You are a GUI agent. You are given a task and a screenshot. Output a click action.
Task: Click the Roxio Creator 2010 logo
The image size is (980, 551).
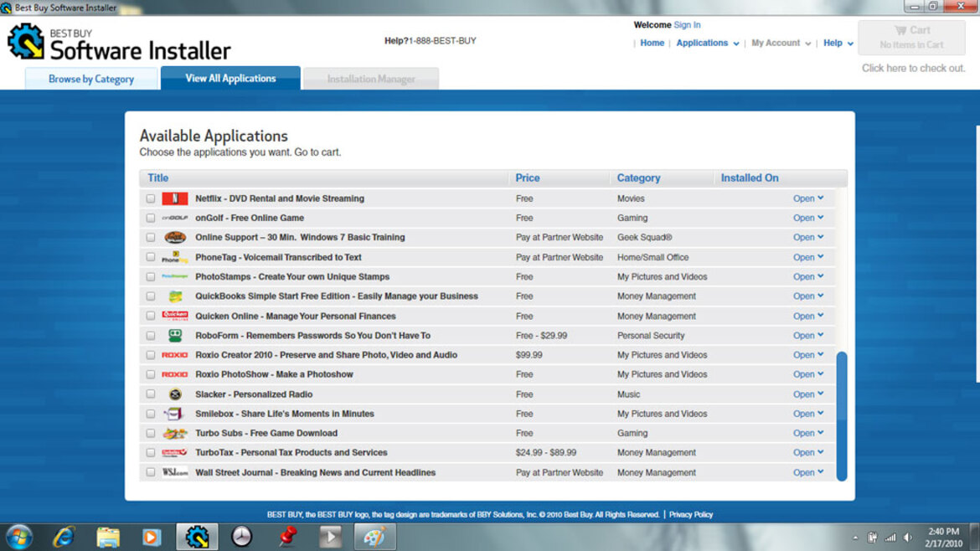pyautogui.click(x=174, y=355)
